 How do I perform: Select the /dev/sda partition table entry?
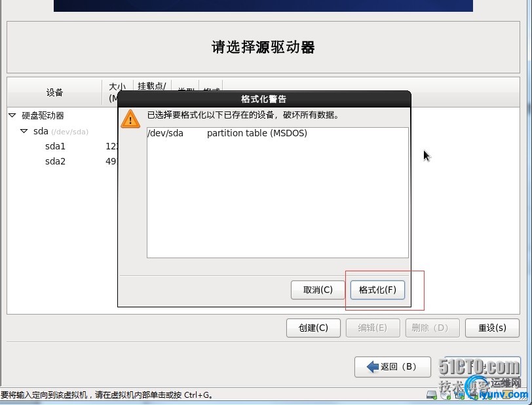point(278,133)
